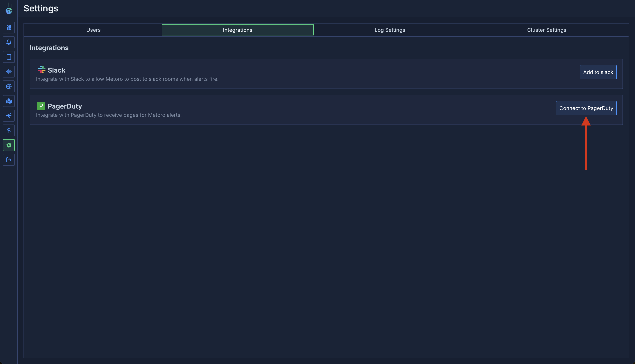Open the dashboards grid icon in sidebar

tap(9, 28)
